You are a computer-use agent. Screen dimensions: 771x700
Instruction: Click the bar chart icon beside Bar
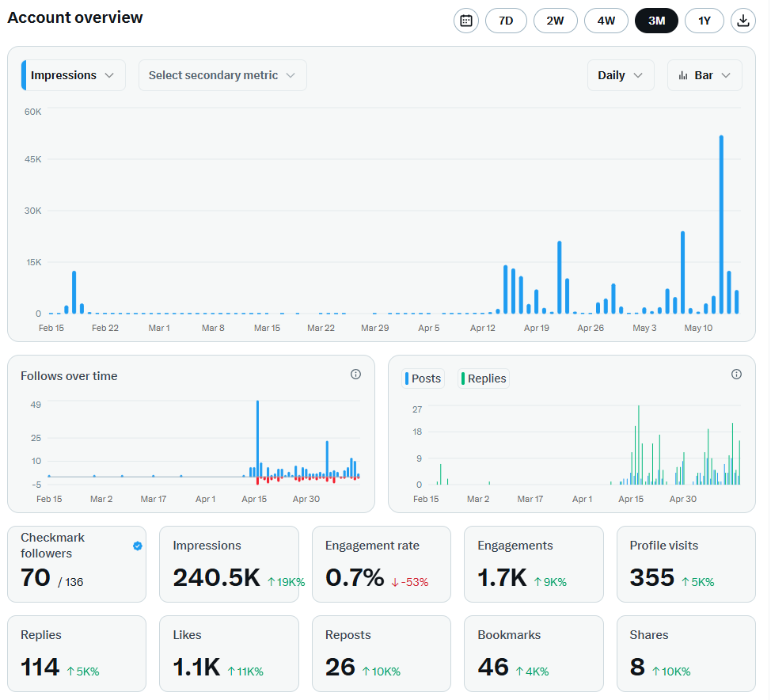(683, 75)
